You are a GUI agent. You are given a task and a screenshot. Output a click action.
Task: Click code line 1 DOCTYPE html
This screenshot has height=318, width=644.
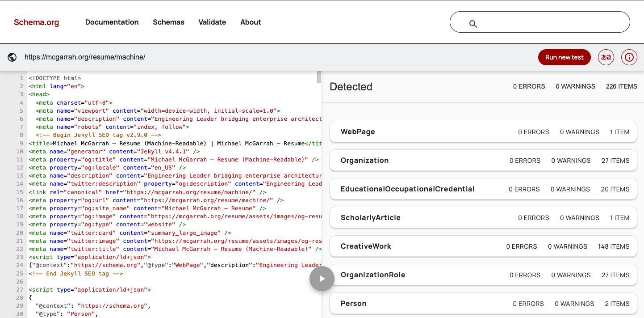[x=54, y=78]
